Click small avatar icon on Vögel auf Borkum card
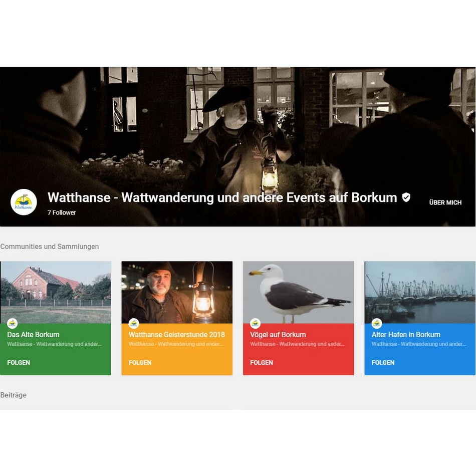476x476 pixels. click(255, 323)
